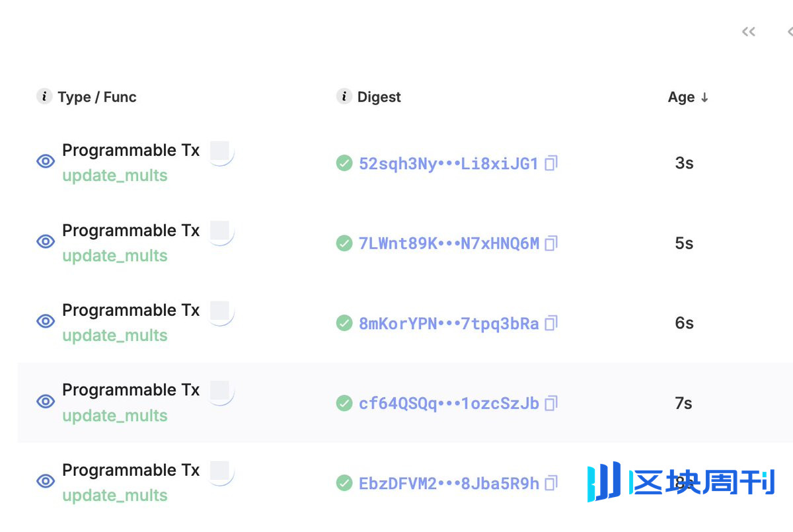Open the 8mKorYPN•••7tpq3bRa transaction link

click(449, 323)
